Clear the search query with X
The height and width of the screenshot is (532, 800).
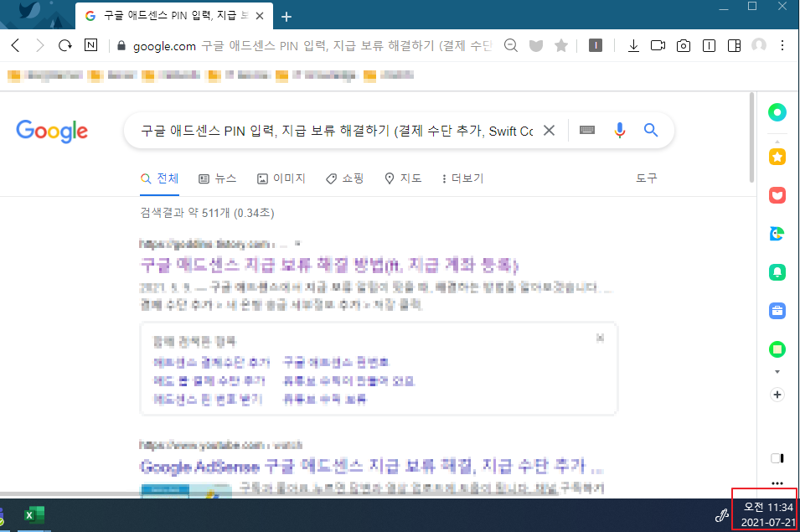pyautogui.click(x=549, y=131)
